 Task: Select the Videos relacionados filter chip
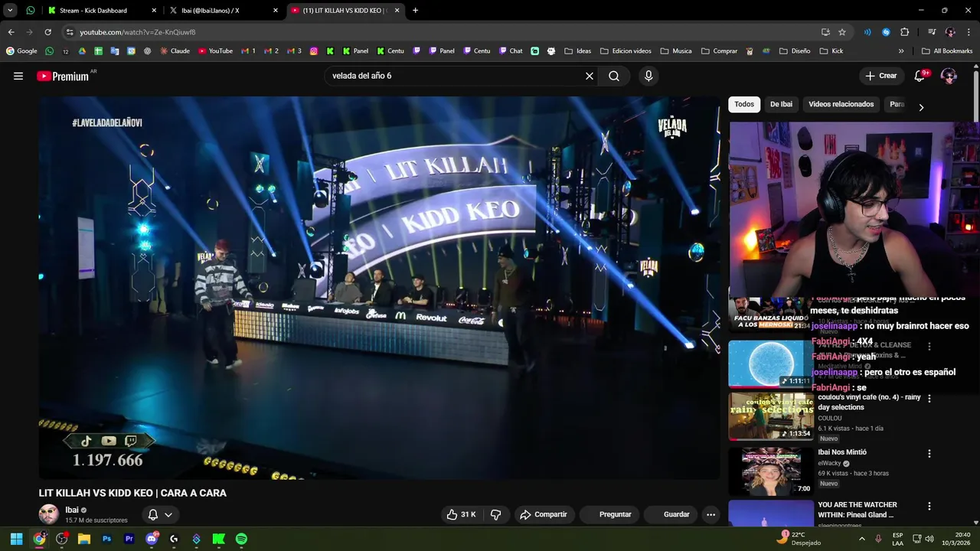pos(841,104)
